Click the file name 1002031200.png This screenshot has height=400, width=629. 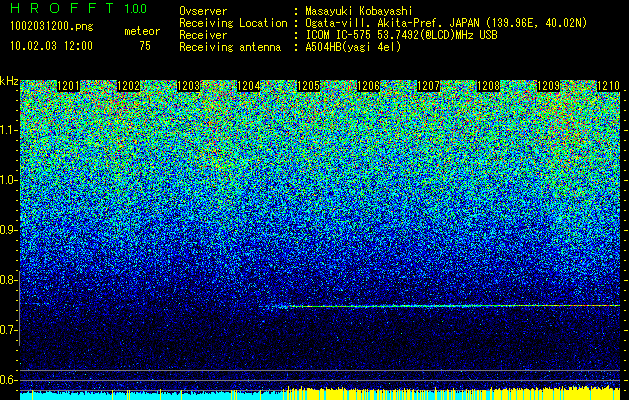click(x=52, y=27)
